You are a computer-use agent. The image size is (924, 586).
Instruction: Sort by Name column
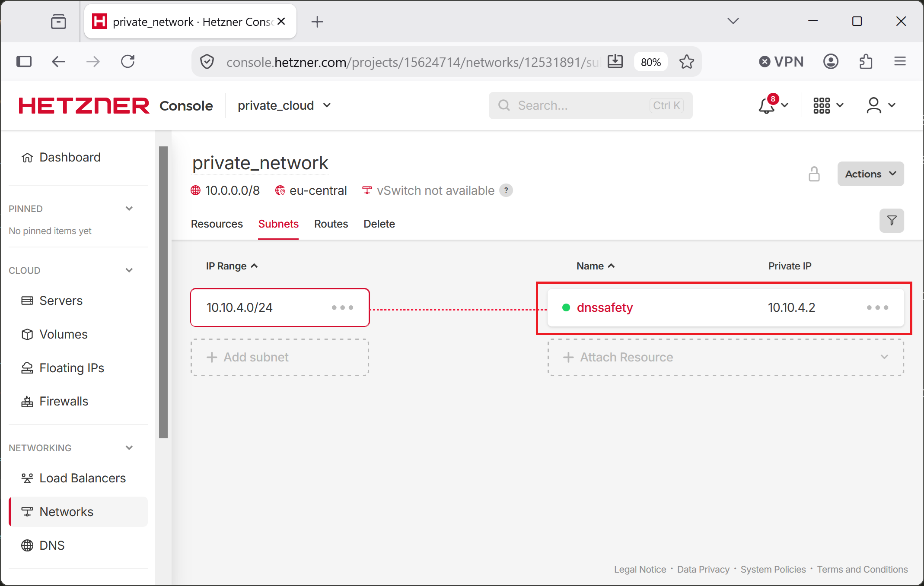pyautogui.click(x=596, y=266)
